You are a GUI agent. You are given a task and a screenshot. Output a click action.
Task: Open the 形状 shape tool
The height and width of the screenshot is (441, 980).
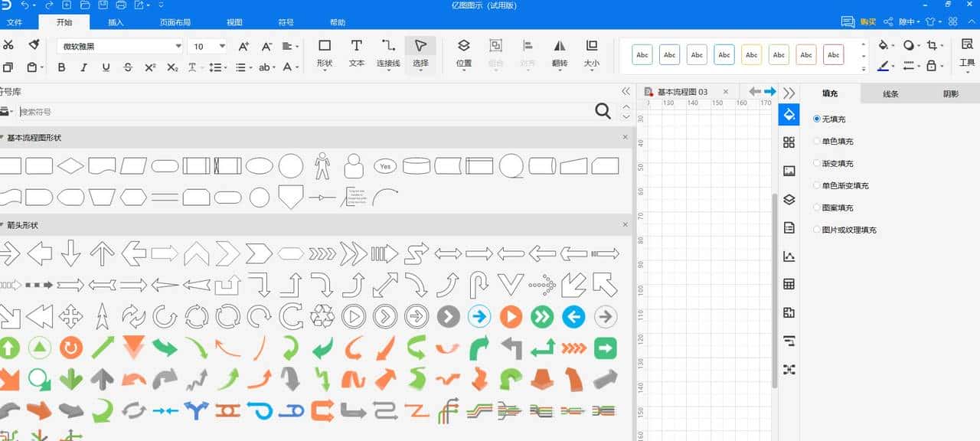pos(325,53)
